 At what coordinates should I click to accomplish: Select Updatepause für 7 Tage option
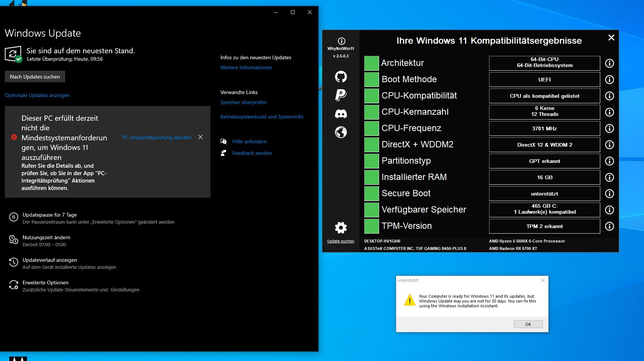pyautogui.click(x=50, y=215)
